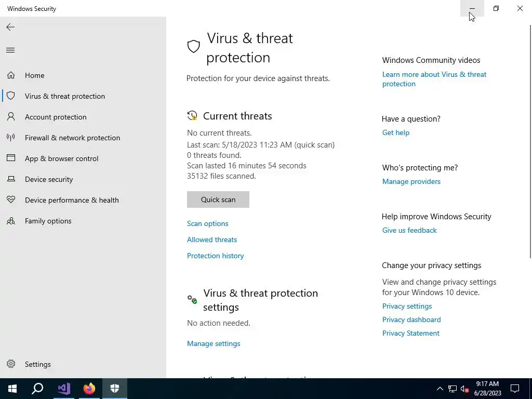Click the Account protection person icon
Viewport: 532px width, 399px height.
tap(11, 116)
